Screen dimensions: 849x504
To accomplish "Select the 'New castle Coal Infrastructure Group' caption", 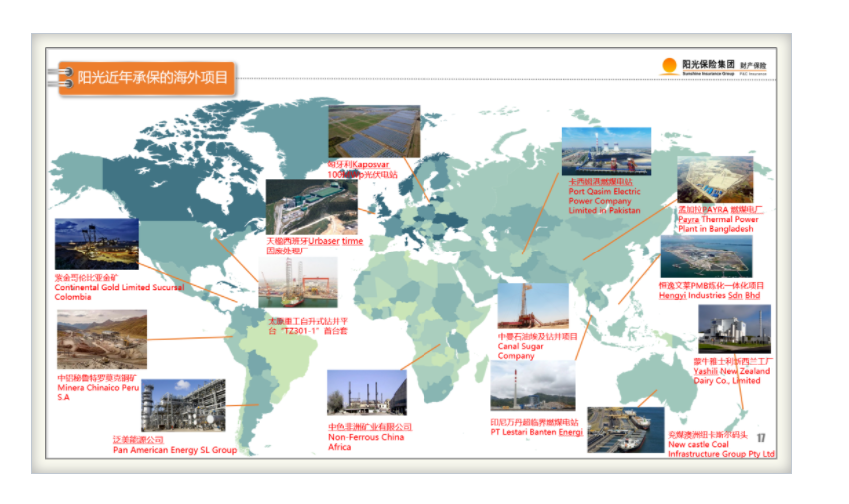I will click(x=721, y=449).
